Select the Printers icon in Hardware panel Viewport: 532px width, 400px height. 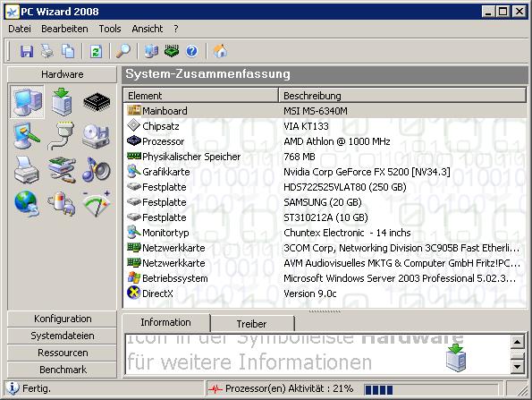(27, 170)
